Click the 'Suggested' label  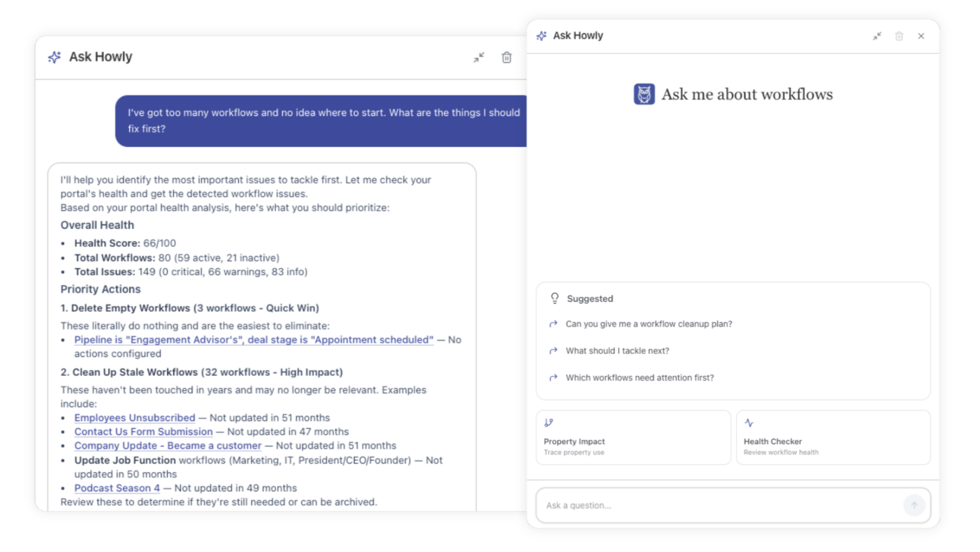pyautogui.click(x=590, y=298)
